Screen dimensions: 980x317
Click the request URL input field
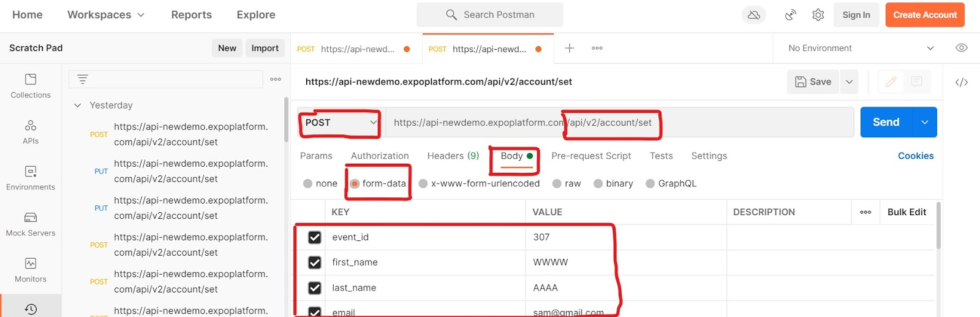point(619,123)
